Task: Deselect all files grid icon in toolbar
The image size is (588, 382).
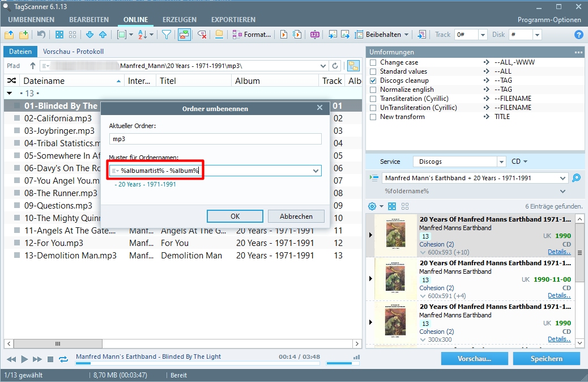Action: (73, 35)
